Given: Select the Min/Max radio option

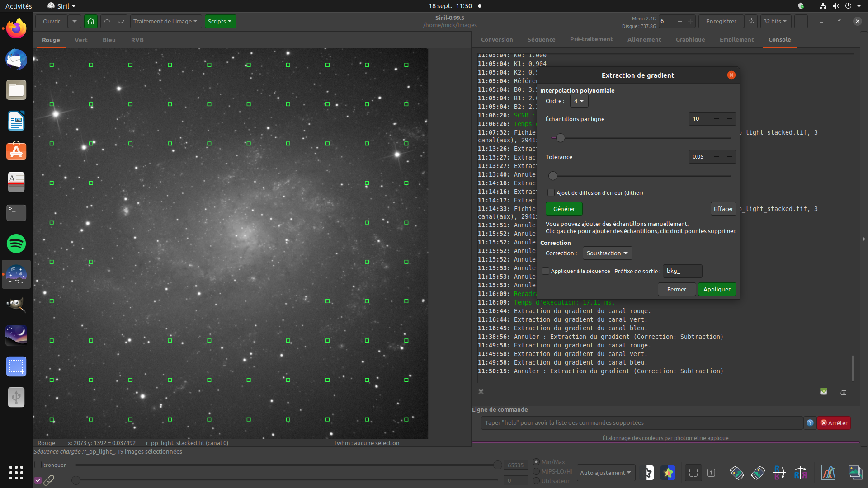Looking at the screenshot, I should click(536, 462).
